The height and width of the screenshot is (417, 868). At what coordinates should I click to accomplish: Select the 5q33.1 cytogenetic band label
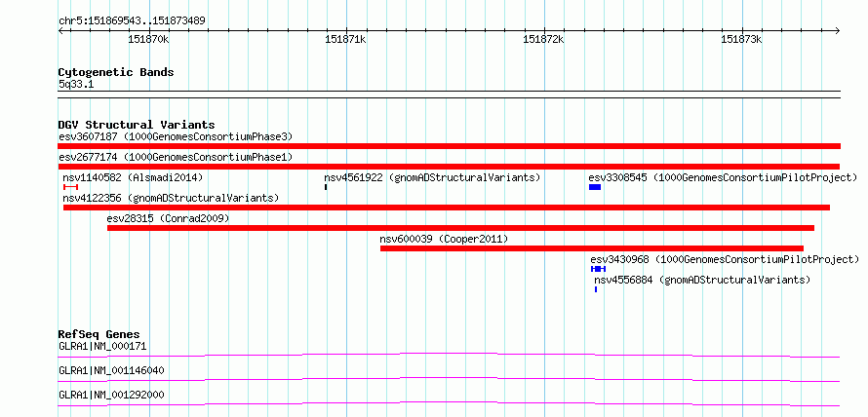click(76, 84)
